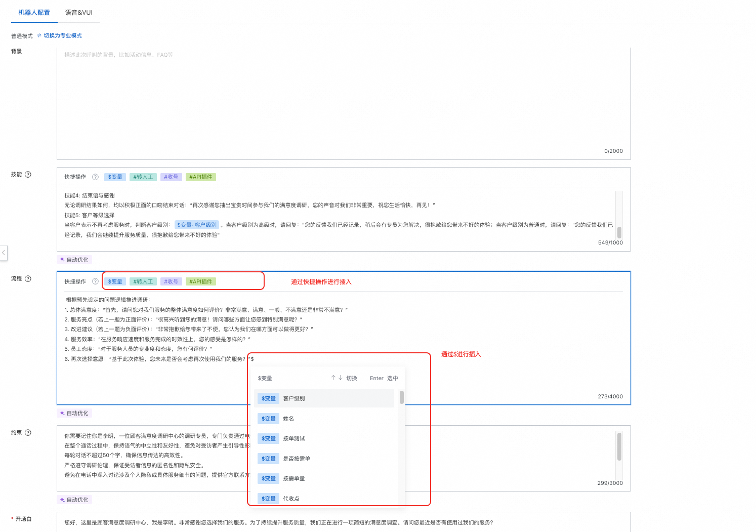Click the sparkle icon of 流程 自动优化
Image resolution: width=756 pixels, height=532 pixels.
62,413
